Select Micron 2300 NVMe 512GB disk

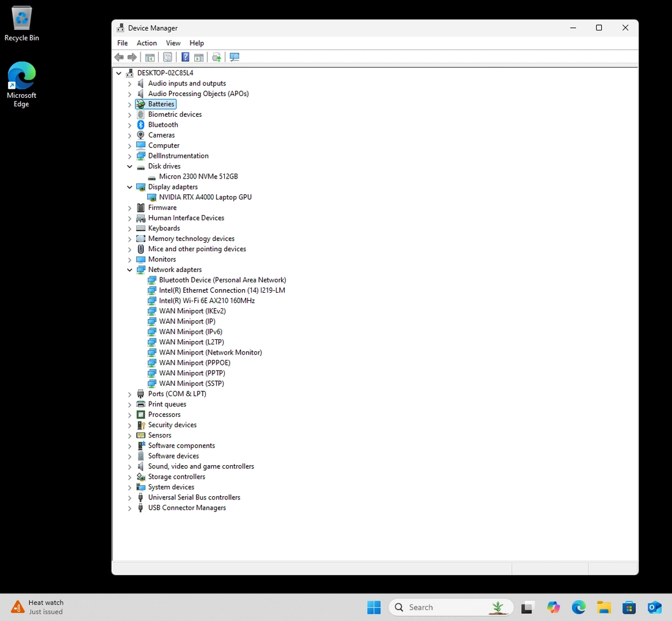coord(199,176)
